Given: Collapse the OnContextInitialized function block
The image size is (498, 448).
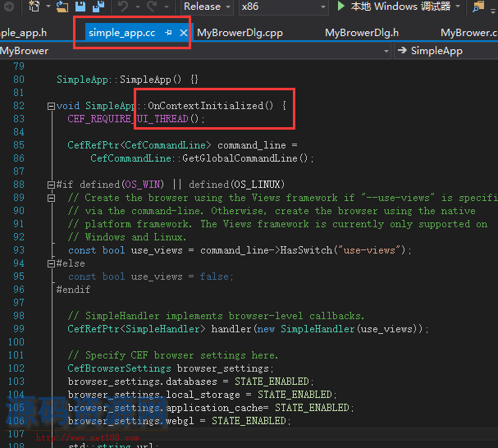Looking at the screenshot, I should point(51,106).
